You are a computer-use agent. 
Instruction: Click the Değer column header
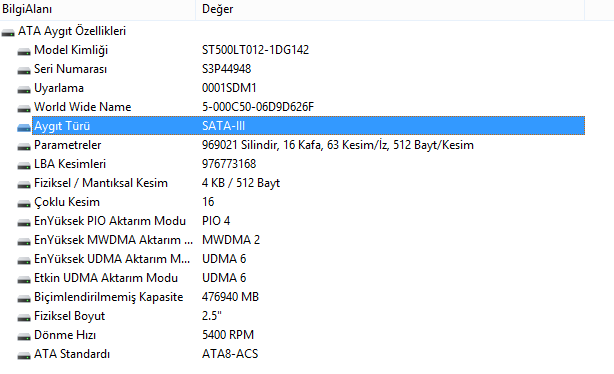tap(390, 9)
